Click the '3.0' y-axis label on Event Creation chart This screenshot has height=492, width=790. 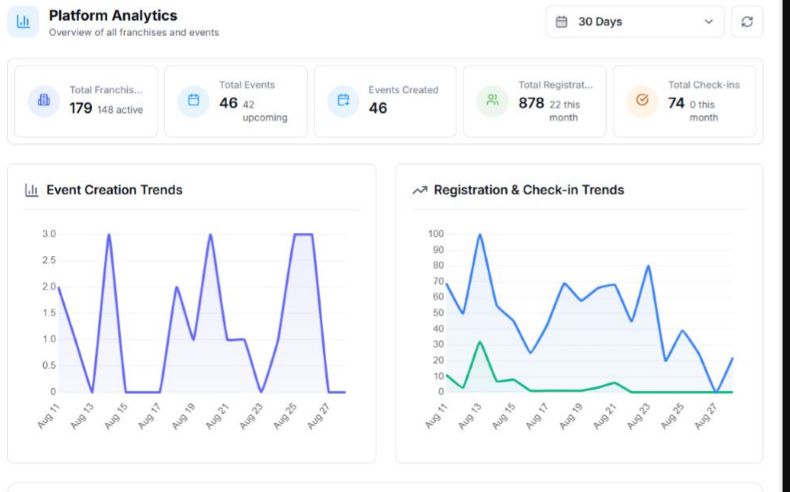49,234
